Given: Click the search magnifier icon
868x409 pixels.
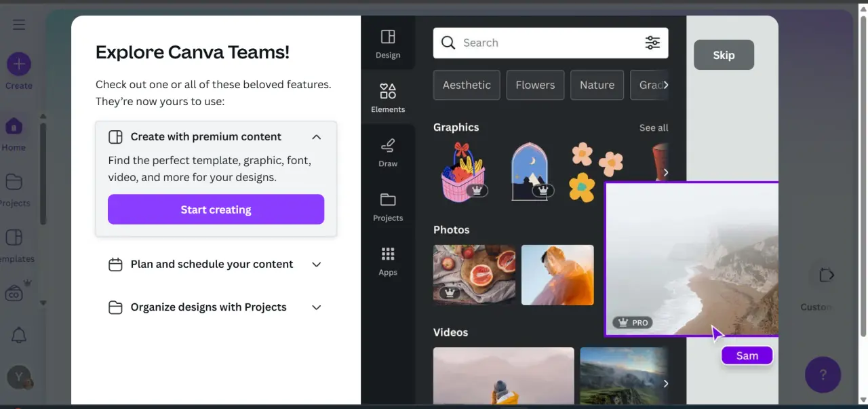Looking at the screenshot, I should pos(448,43).
